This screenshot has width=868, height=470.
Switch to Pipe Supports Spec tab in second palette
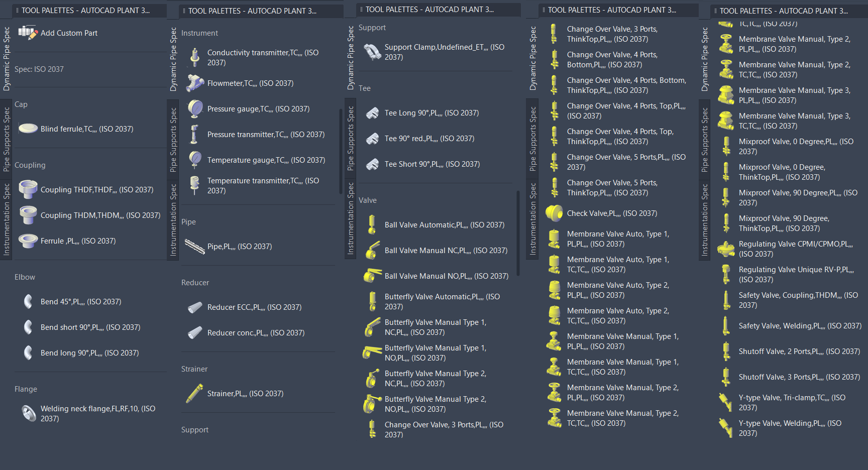pyautogui.click(x=173, y=139)
